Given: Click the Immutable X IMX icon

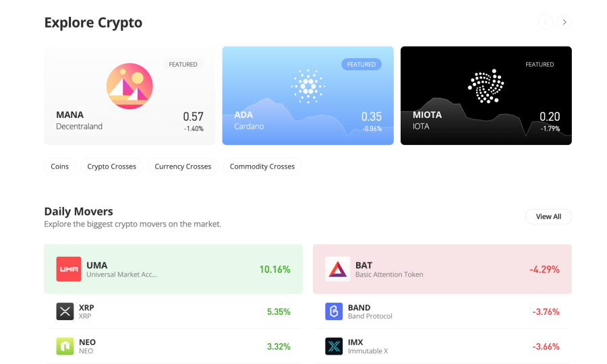Looking at the screenshot, I should (334, 346).
